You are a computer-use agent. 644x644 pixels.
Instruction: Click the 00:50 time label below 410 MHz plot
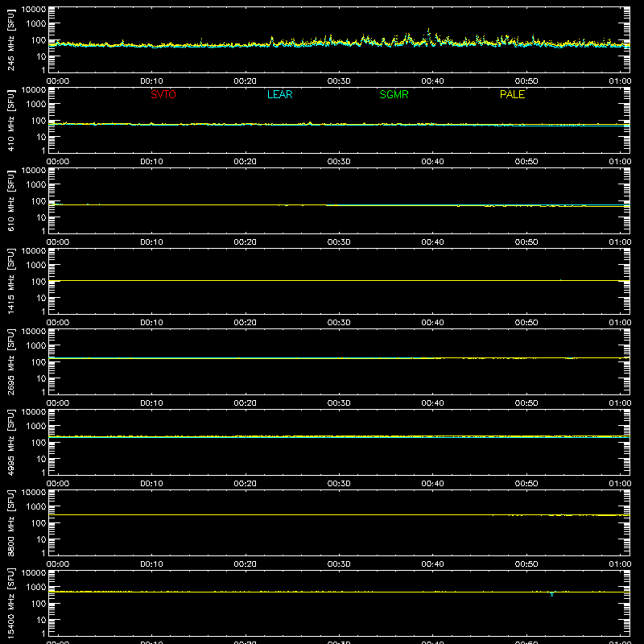(526, 162)
